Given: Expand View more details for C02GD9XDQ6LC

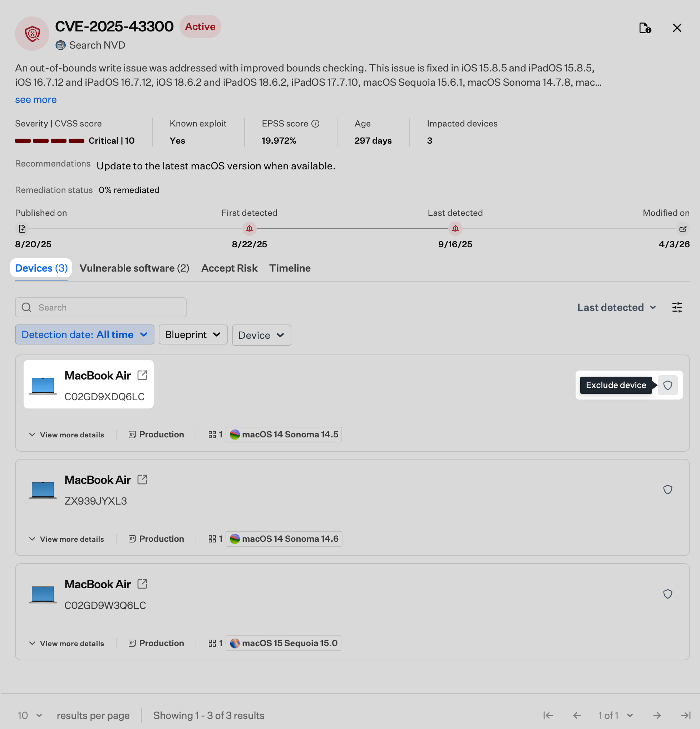Looking at the screenshot, I should tap(66, 435).
